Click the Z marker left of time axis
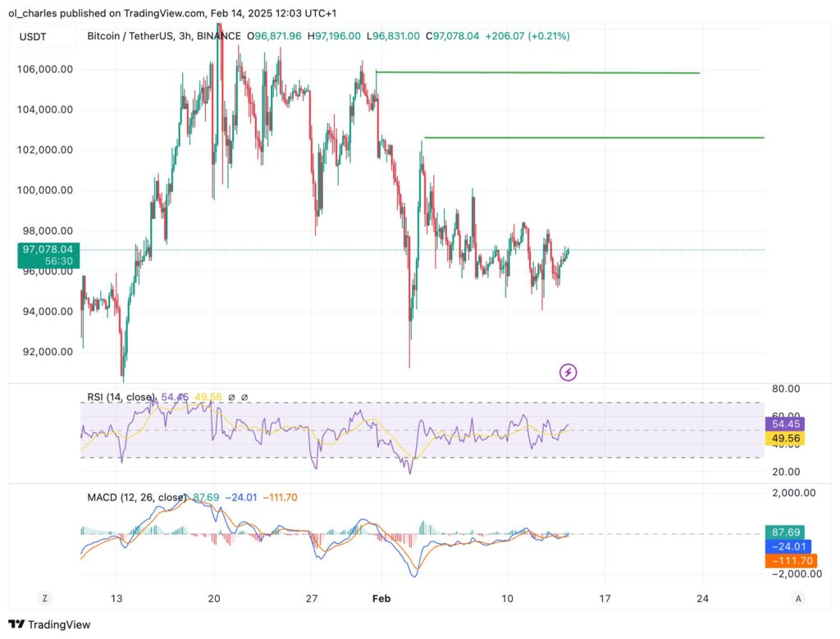 pos(44,599)
